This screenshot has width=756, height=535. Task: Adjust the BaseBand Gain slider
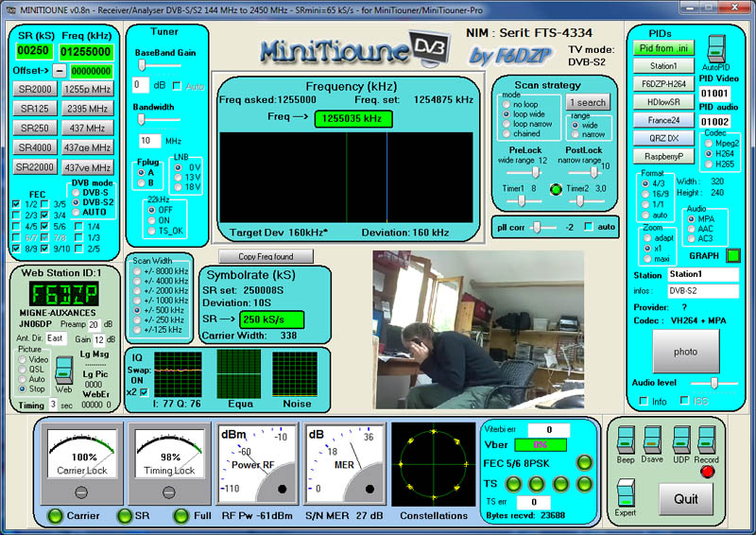tap(158, 65)
